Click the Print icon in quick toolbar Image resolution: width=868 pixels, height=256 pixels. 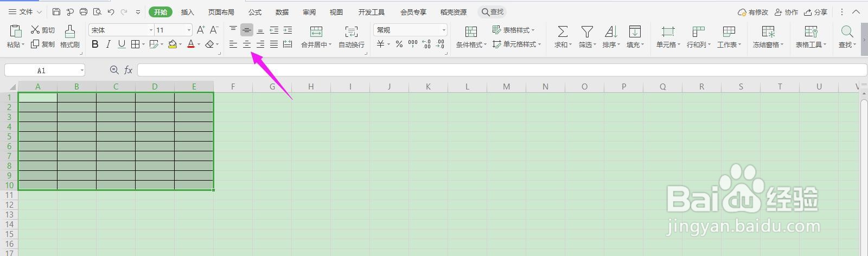tap(83, 12)
